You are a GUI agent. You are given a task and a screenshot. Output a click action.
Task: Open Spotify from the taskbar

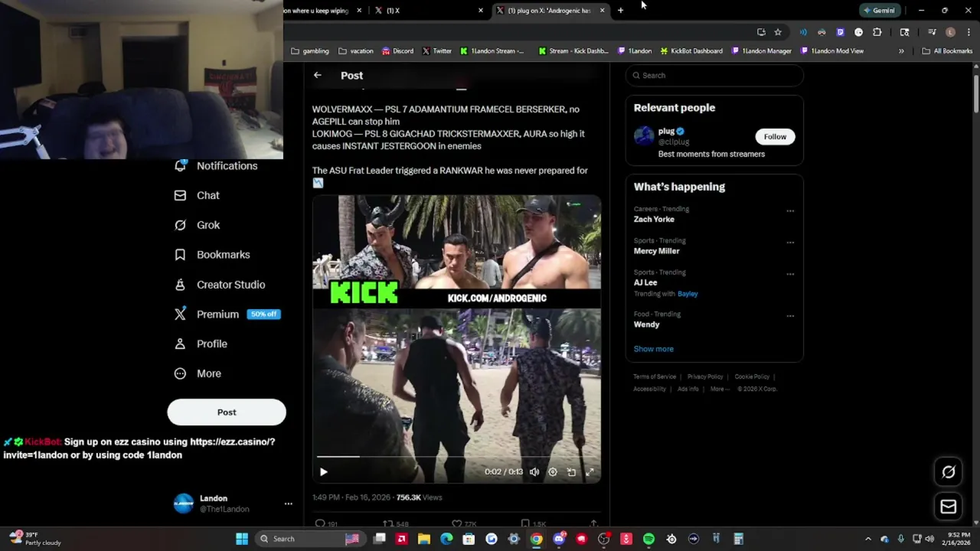click(648, 539)
